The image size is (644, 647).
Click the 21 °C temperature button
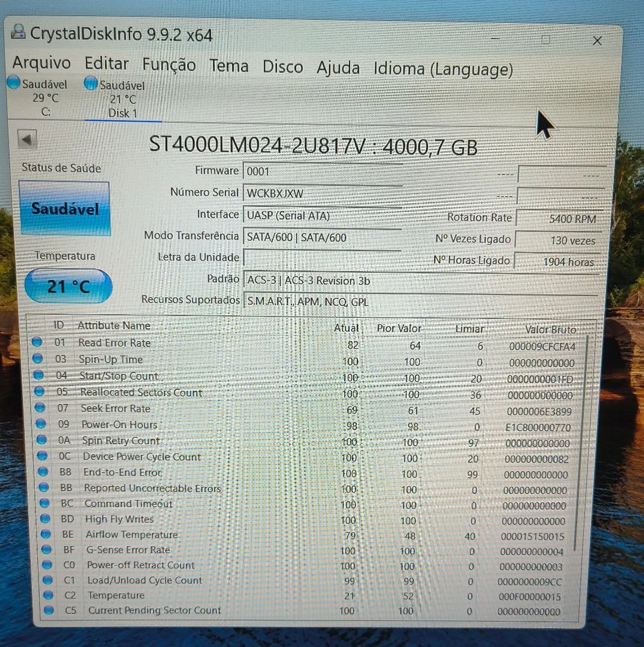click(x=68, y=287)
